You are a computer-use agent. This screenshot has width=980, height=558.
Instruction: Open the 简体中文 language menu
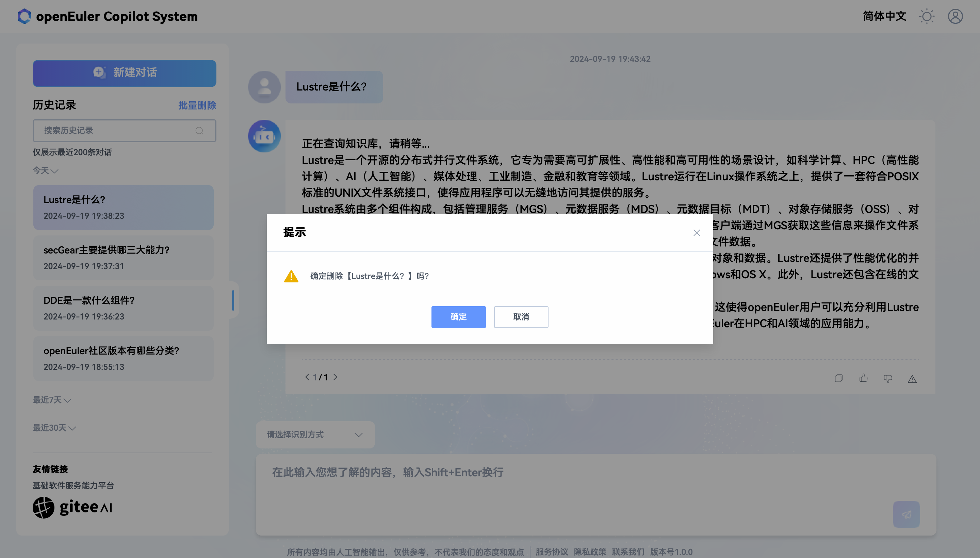click(884, 16)
